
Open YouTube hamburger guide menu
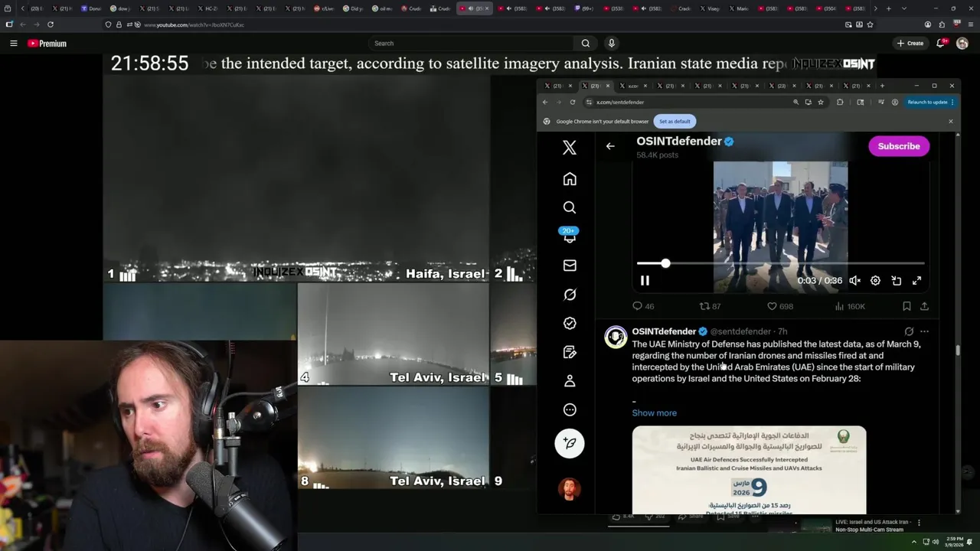tap(13, 44)
